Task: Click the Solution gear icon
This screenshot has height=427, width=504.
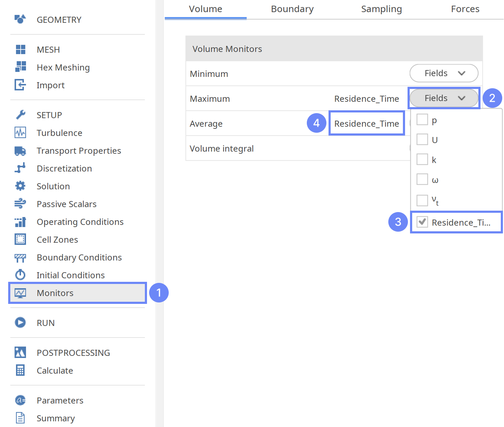Action: [x=20, y=186]
